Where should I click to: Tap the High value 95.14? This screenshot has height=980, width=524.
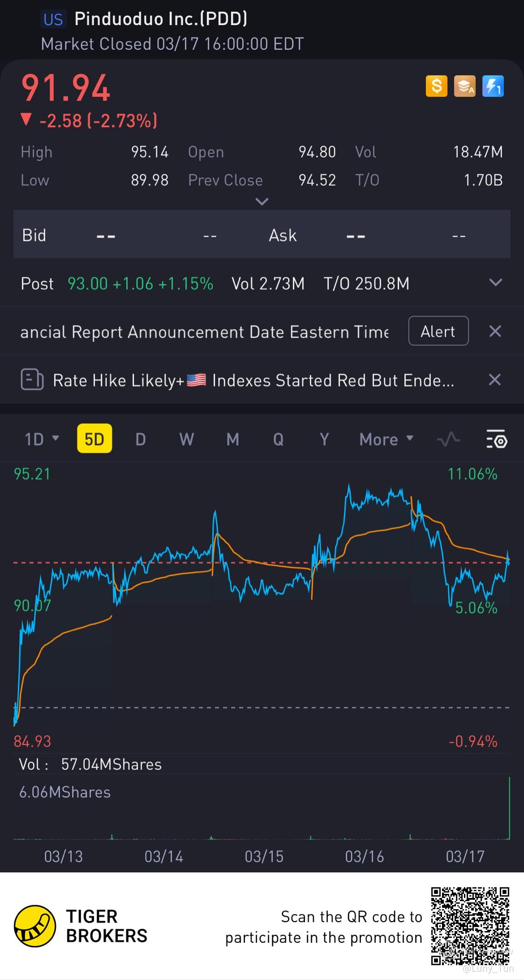point(150,152)
